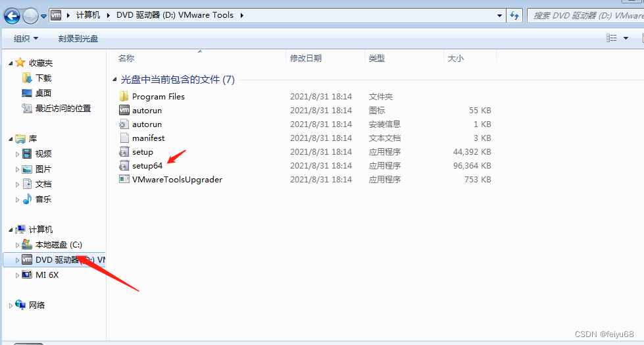This screenshot has height=345, width=644.
Task: Select 收藏夹 star icon in sidebar
Action: point(20,63)
